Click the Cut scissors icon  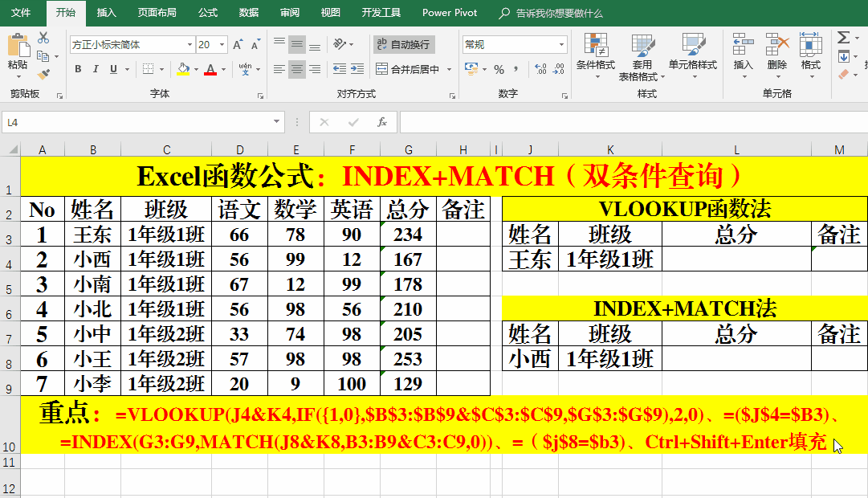(x=43, y=39)
